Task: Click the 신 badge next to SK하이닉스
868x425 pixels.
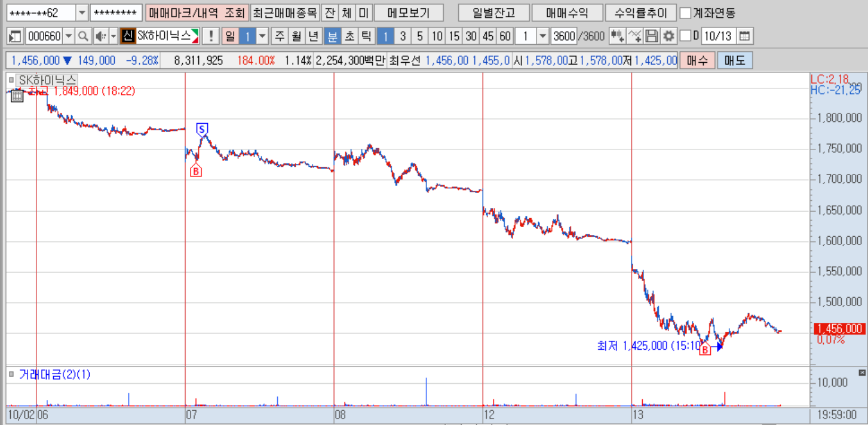Action: point(127,36)
